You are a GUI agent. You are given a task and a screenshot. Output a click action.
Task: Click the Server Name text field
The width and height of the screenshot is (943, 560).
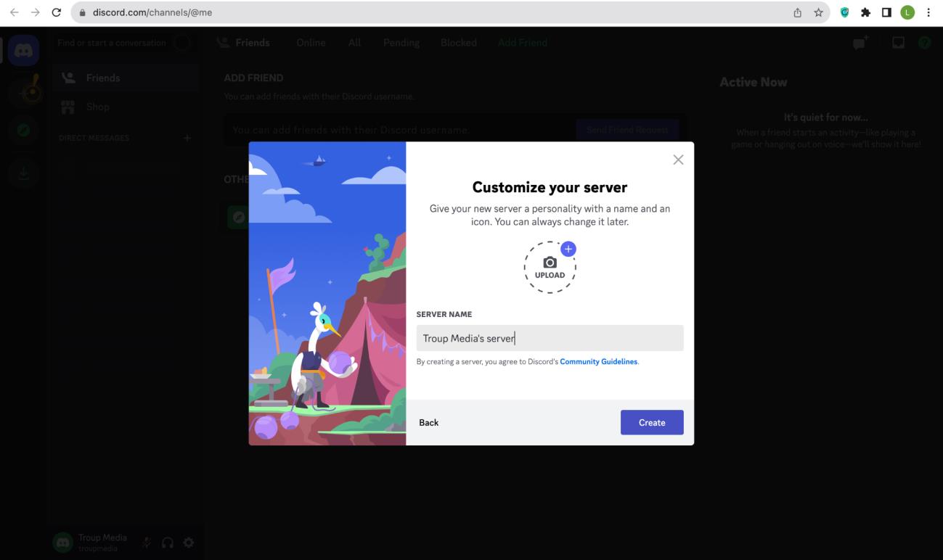(x=550, y=338)
